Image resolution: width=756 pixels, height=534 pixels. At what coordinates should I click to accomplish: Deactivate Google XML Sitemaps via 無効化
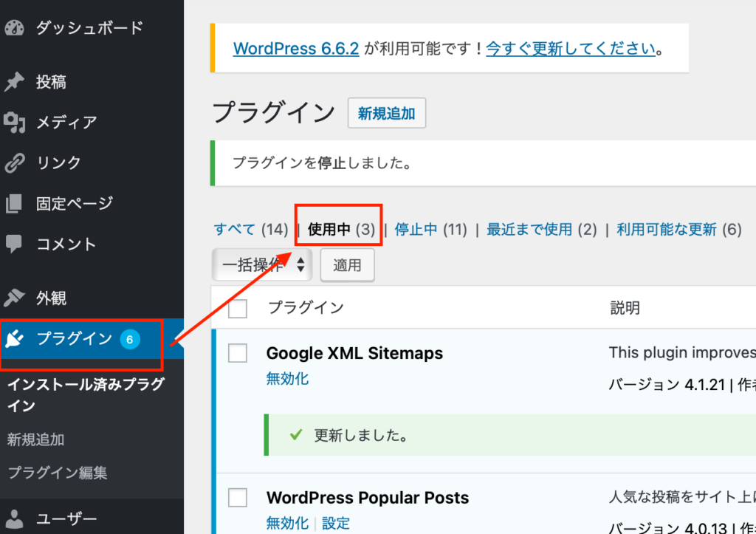coord(287,379)
